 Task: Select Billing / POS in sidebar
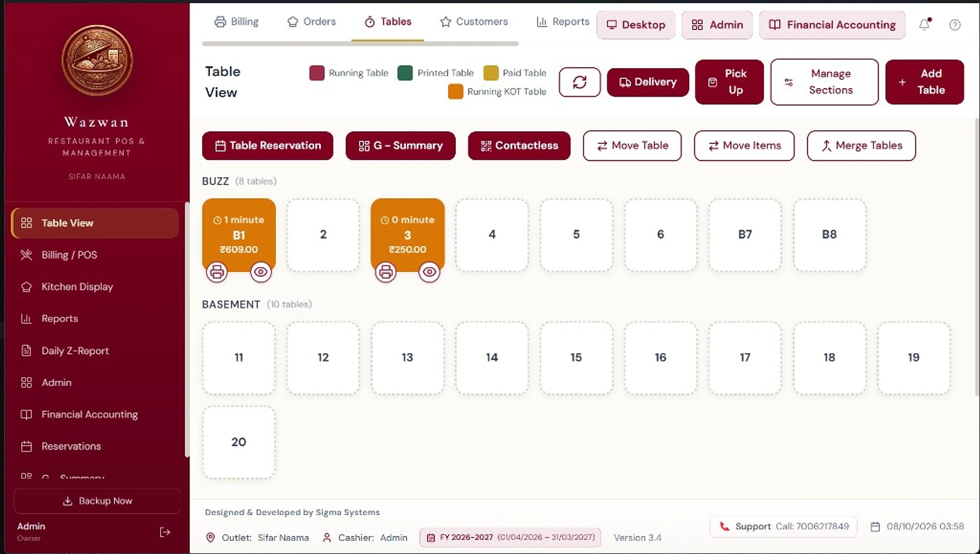tap(95, 255)
